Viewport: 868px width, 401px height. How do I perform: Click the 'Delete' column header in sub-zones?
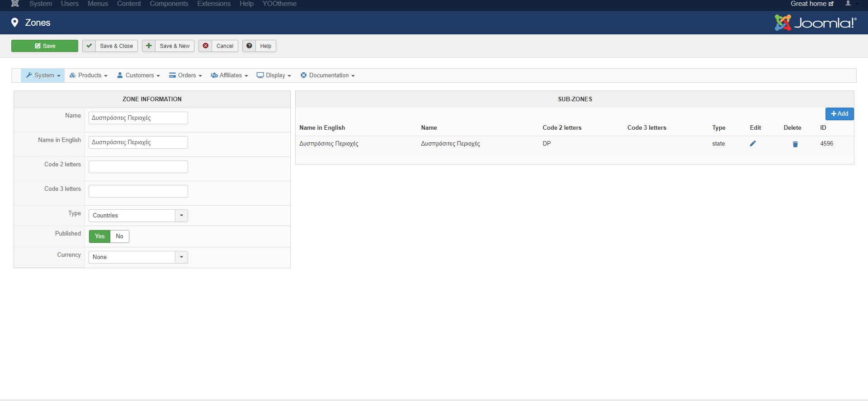[x=793, y=128]
